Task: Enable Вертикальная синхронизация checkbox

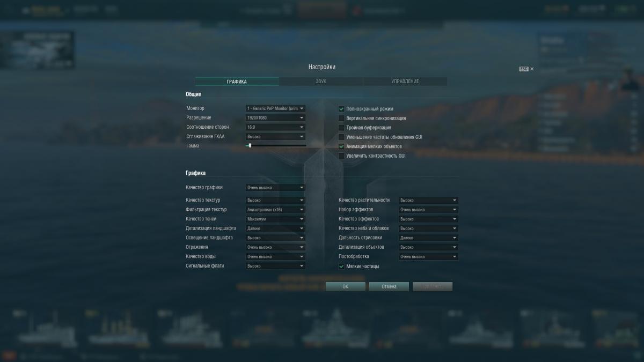Action: (x=341, y=118)
